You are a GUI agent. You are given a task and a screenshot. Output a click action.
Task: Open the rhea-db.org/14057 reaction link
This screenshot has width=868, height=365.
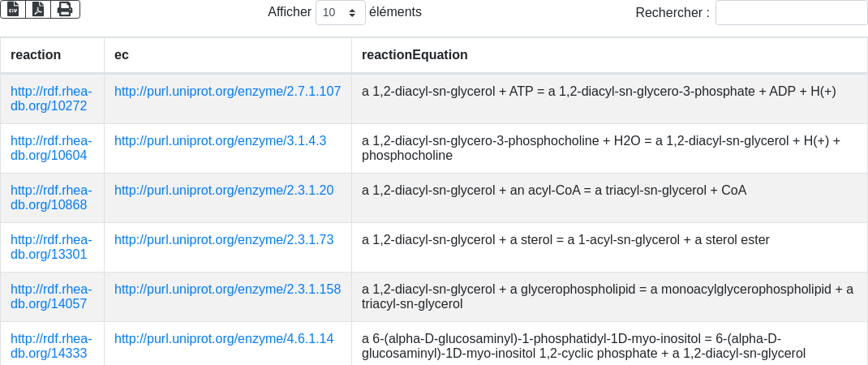point(51,296)
